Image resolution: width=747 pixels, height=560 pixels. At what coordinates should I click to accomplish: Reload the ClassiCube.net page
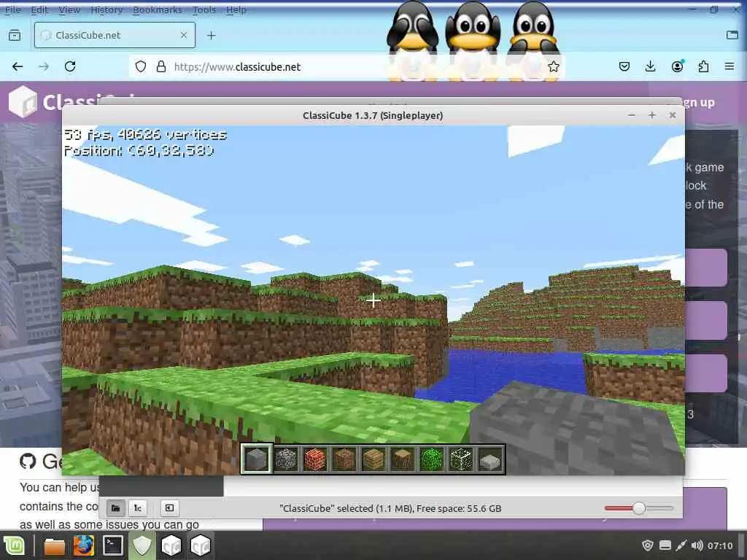[70, 66]
